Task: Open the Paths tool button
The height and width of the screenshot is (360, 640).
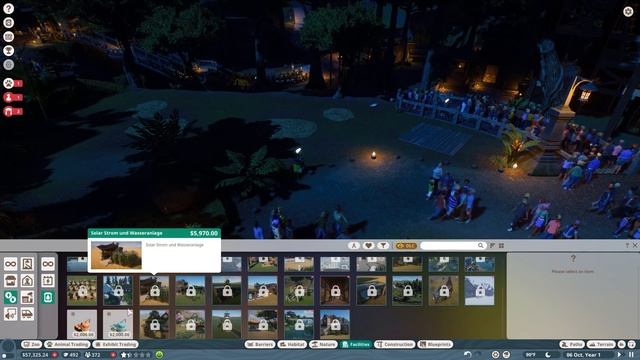Action: point(572,344)
